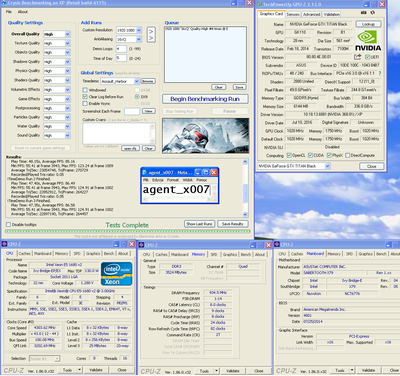Click the Bus Interface question mark icon

380,73
